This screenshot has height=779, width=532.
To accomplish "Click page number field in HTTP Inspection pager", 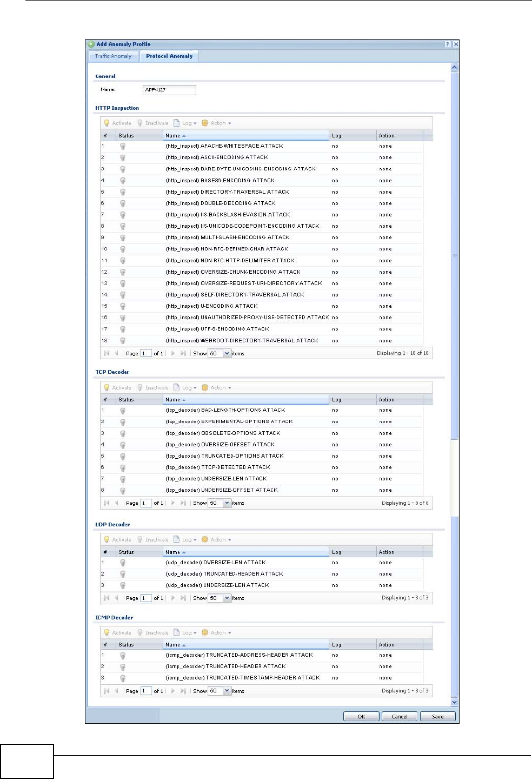I will [146, 354].
